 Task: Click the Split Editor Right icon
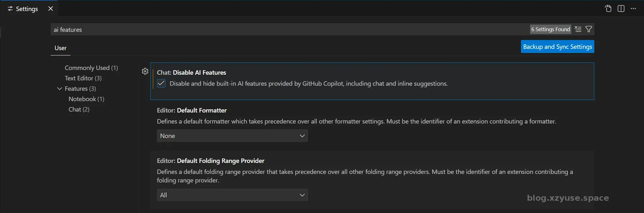(x=621, y=9)
